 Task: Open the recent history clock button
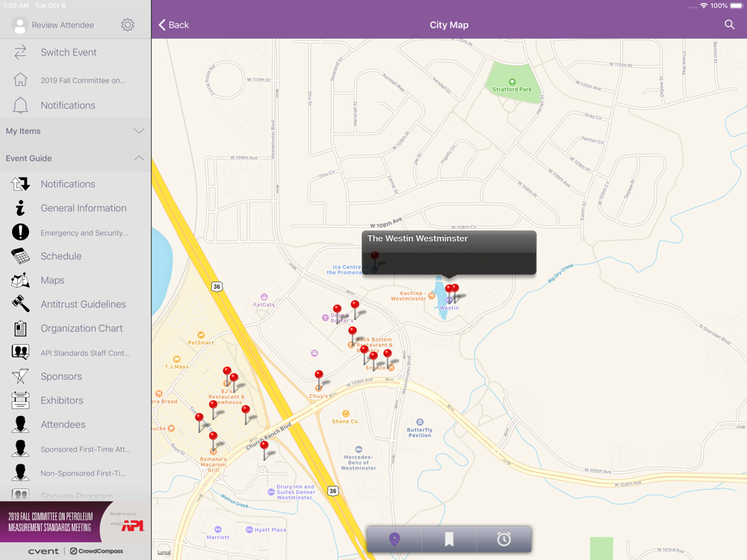(x=504, y=539)
